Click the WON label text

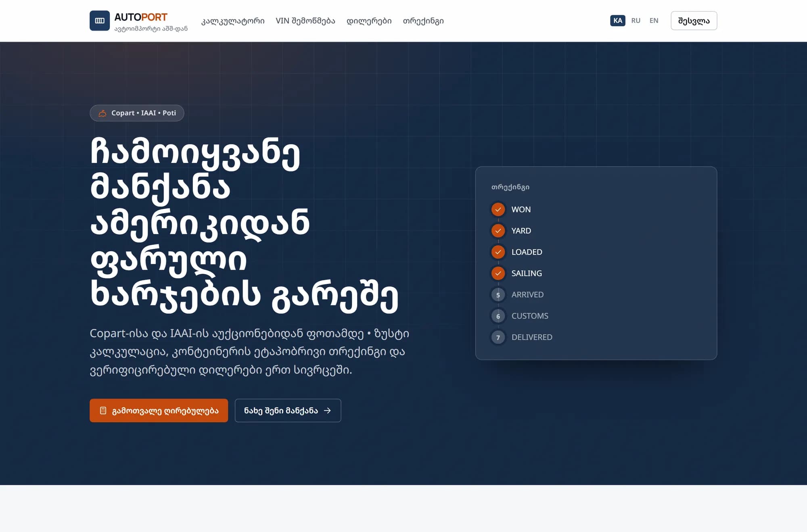pos(521,209)
